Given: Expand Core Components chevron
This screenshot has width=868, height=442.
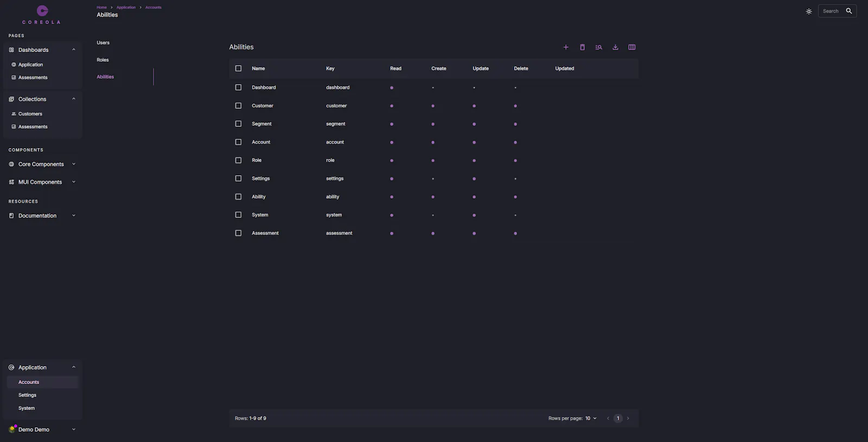Looking at the screenshot, I should tap(74, 164).
